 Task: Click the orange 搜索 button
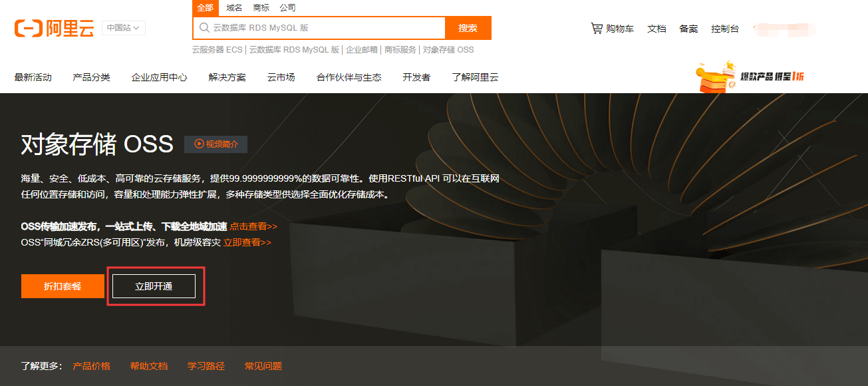[468, 28]
